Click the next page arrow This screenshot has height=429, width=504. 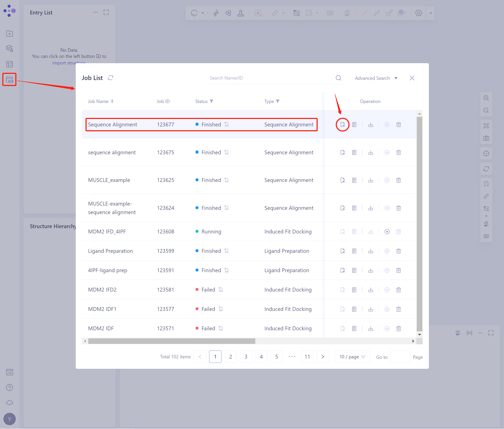323,356
